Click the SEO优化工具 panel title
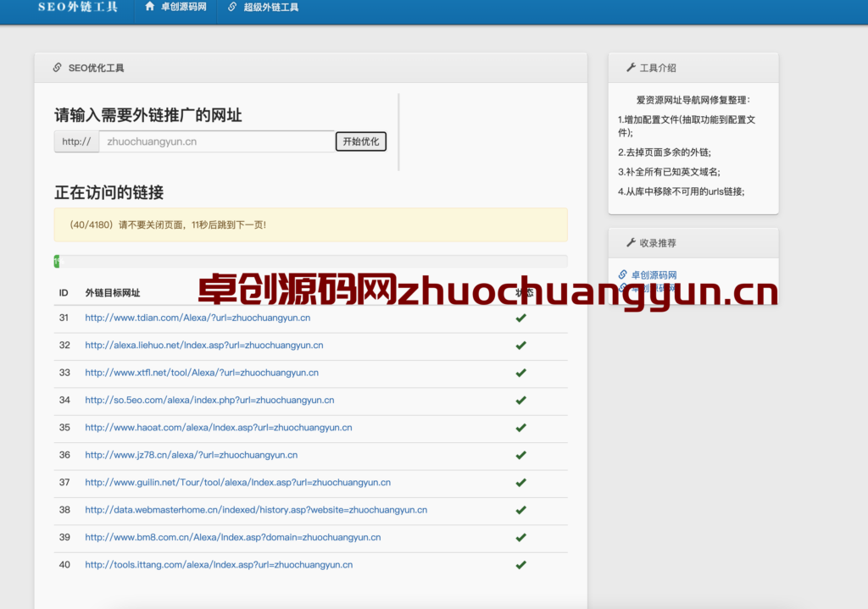The height and width of the screenshot is (609, 868). pyautogui.click(x=97, y=68)
